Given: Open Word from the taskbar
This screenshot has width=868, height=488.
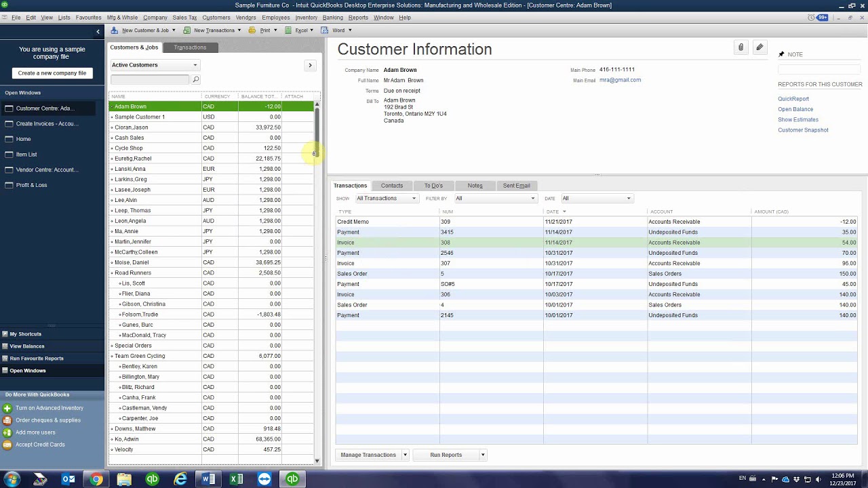Looking at the screenshot, I should coord(208,479).
